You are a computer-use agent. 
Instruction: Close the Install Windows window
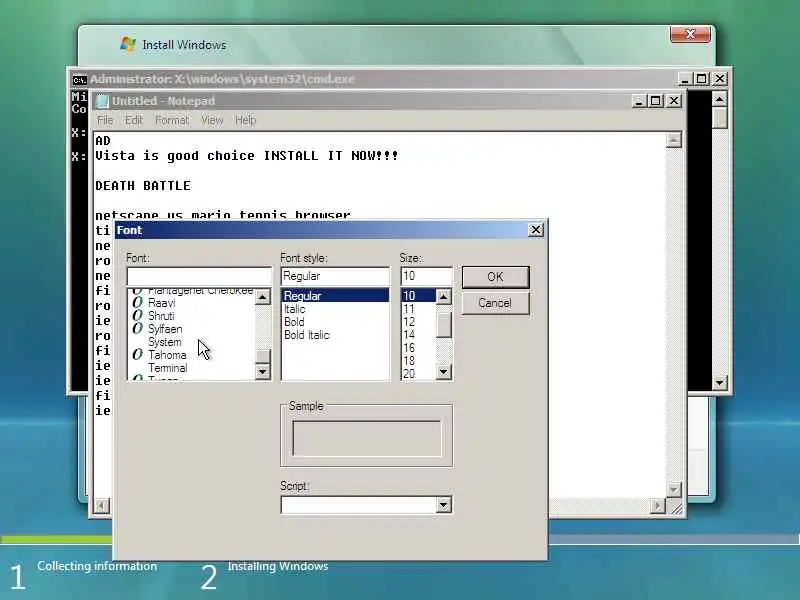coord(690,34)
